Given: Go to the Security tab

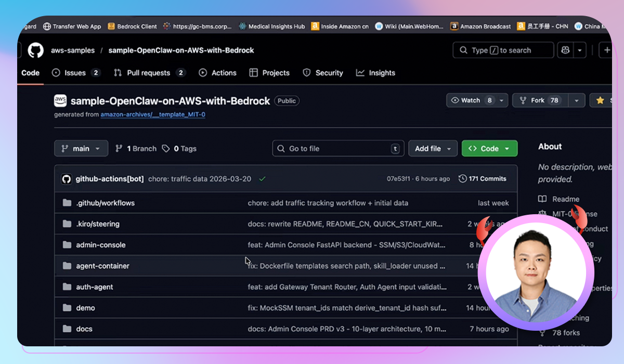Looking at the screenshot, I should click(323, 73).
